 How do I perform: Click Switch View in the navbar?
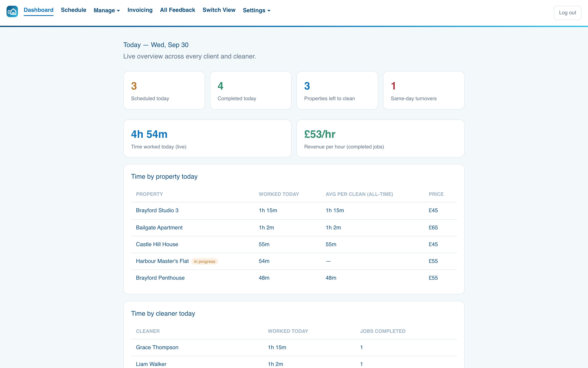click(219, 10)
